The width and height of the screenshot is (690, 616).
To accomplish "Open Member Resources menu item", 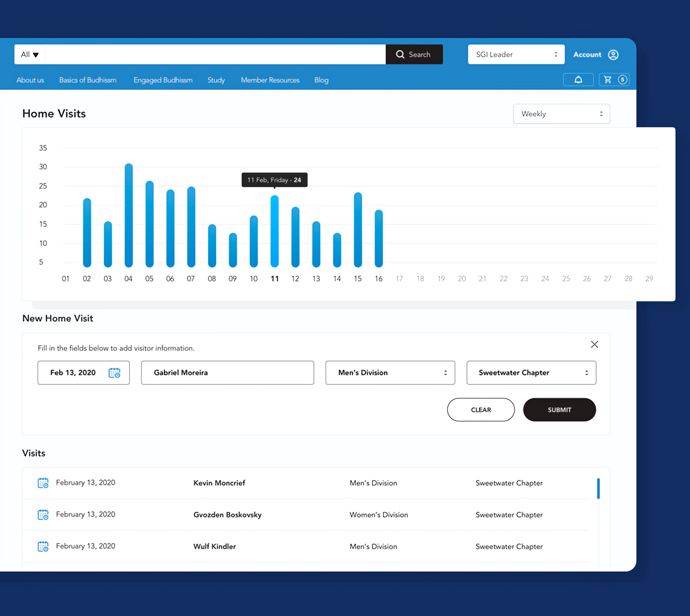I will pyautogui.click(x=270, y=80).
